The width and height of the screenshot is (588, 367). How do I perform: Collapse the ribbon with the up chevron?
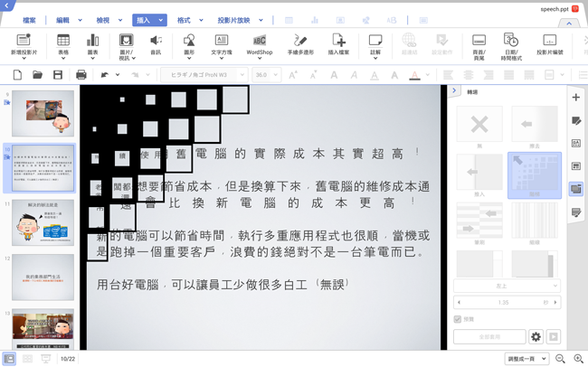pos(569,24)
